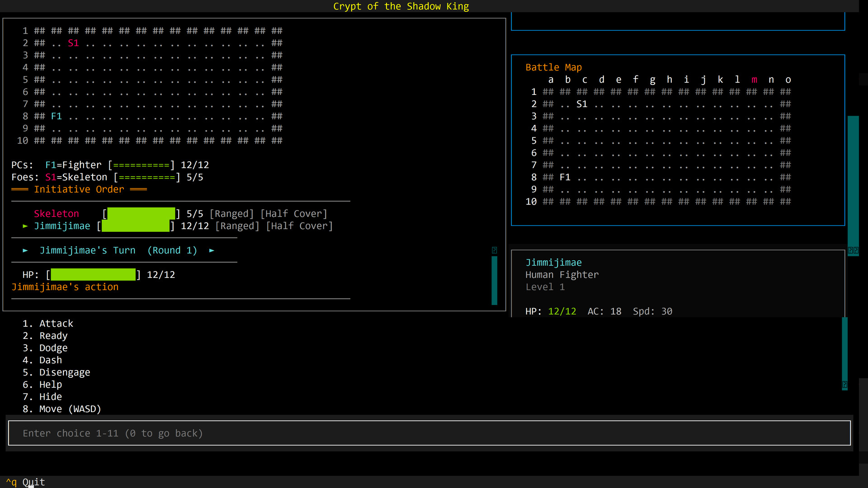Select the Attack action
Screen dimensions: 868x488
[48, 323]
